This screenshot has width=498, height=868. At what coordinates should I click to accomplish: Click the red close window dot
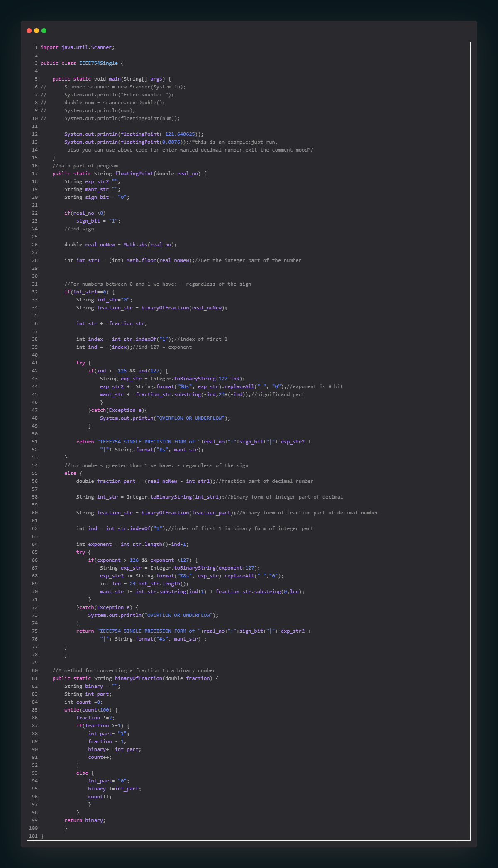(x=29, y=31)
